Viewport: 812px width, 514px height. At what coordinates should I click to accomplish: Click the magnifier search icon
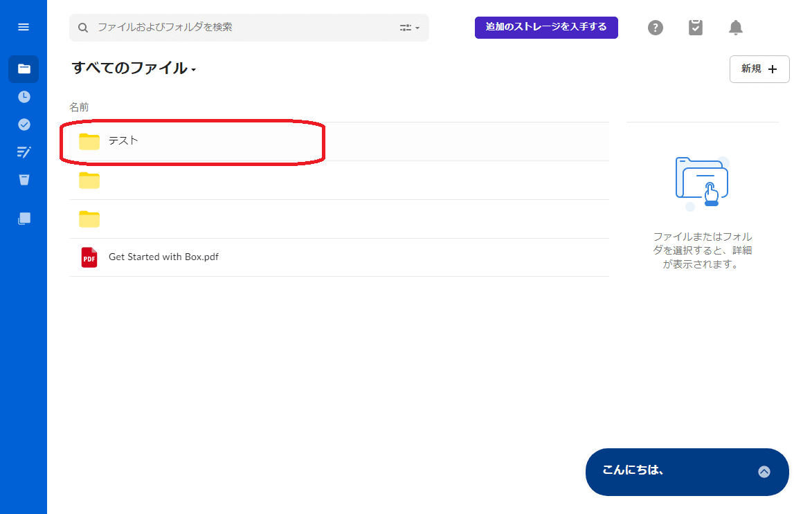click(x=83, y=28)
